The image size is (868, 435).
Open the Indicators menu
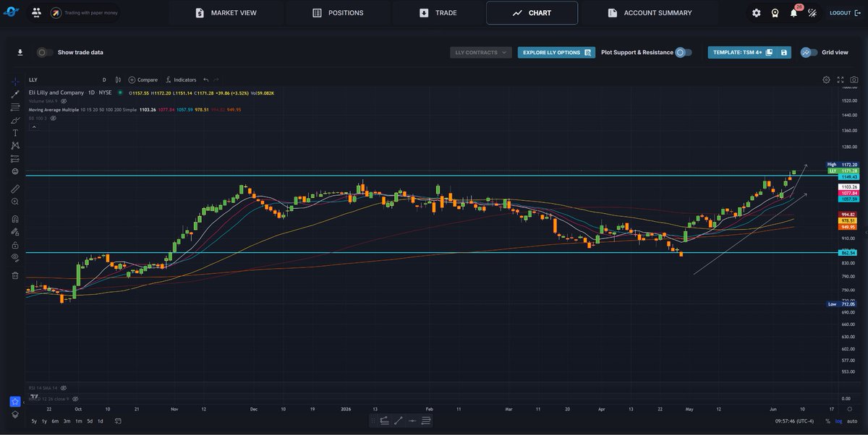(181, 79)
